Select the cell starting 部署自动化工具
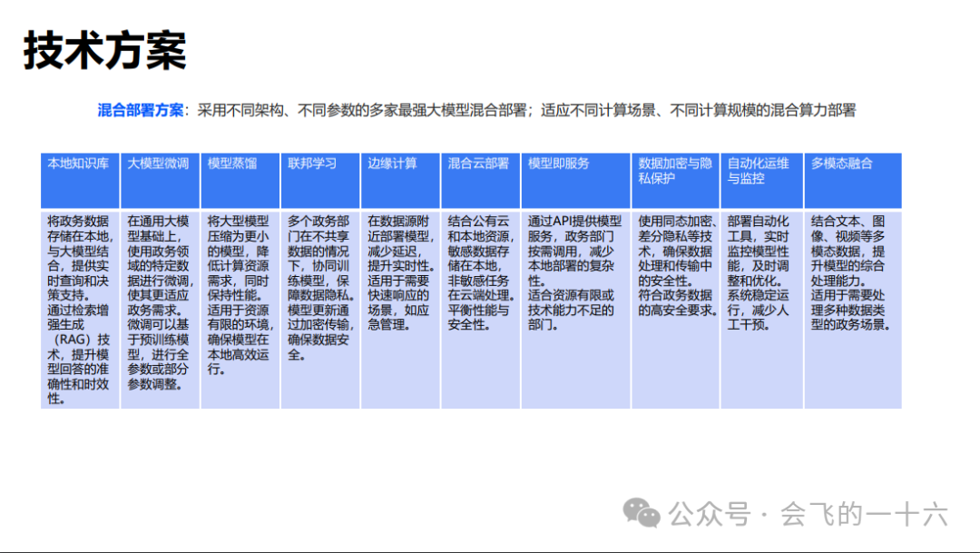 click(762, 310)
